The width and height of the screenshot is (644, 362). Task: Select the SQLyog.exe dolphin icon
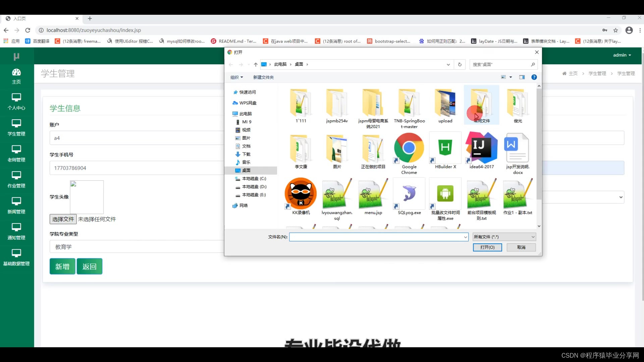coord(409,194)
